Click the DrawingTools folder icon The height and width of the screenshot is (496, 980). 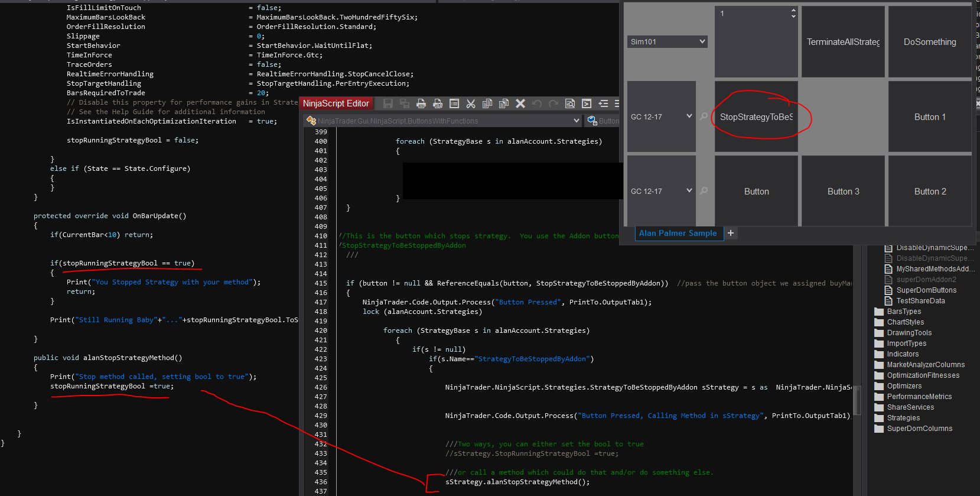879,333
